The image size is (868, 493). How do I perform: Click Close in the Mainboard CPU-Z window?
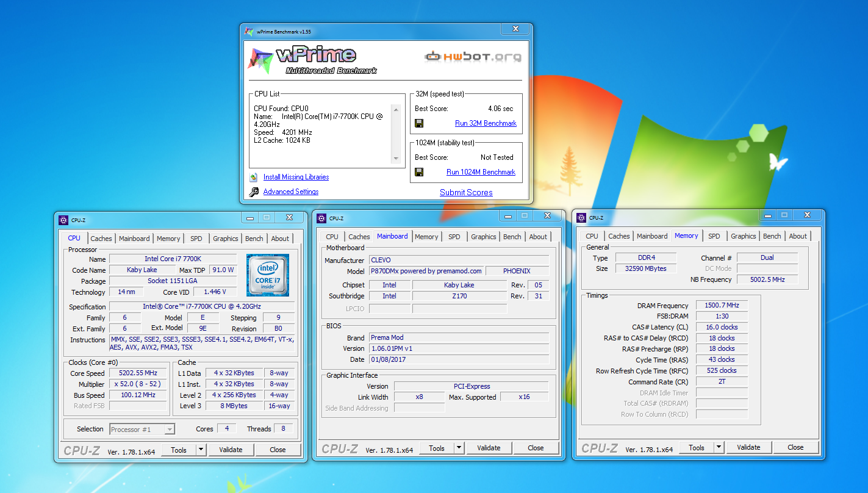click(x=536, y=448)
